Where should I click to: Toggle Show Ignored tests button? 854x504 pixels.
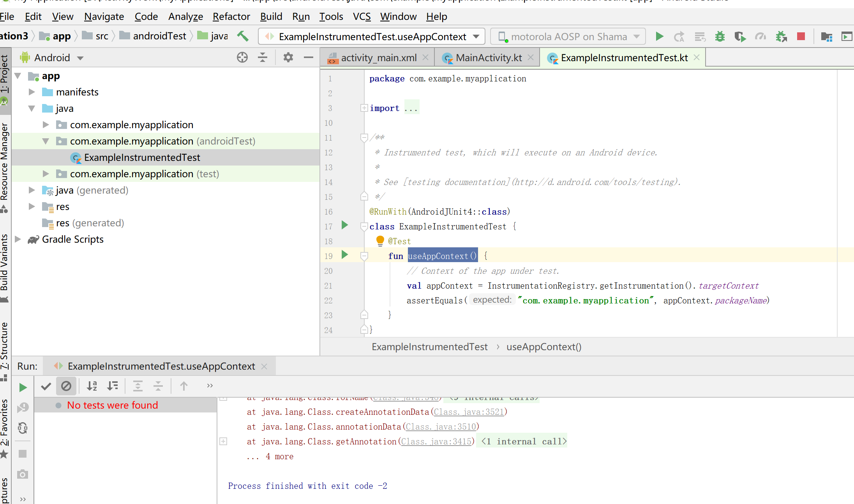(66, 386)
